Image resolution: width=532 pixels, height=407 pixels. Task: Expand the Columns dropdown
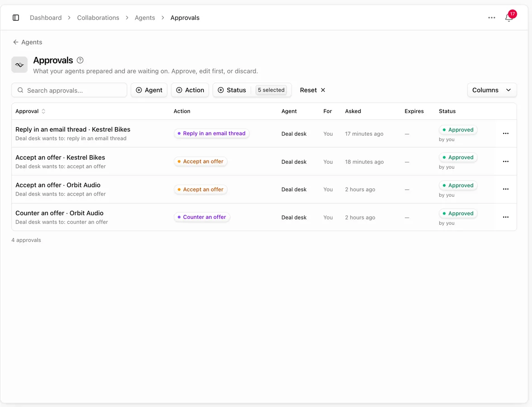(492, 90)
